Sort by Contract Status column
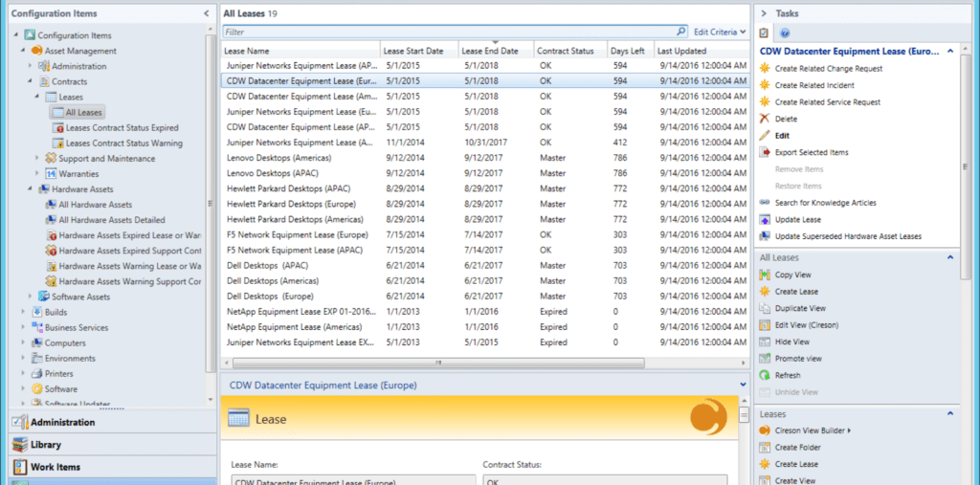This screenshot has width=980, height=485. point(570,51)
